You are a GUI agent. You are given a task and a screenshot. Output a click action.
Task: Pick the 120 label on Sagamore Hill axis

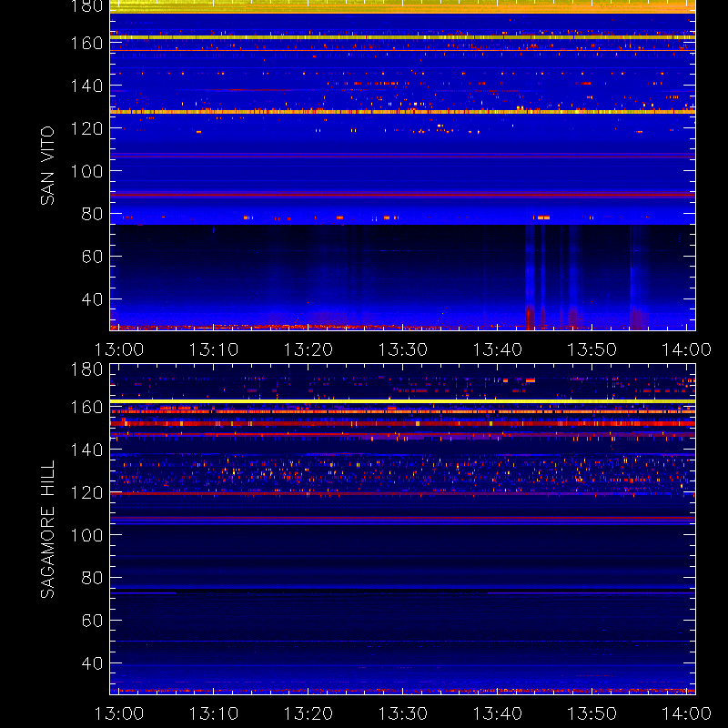(x=86, y=492)
